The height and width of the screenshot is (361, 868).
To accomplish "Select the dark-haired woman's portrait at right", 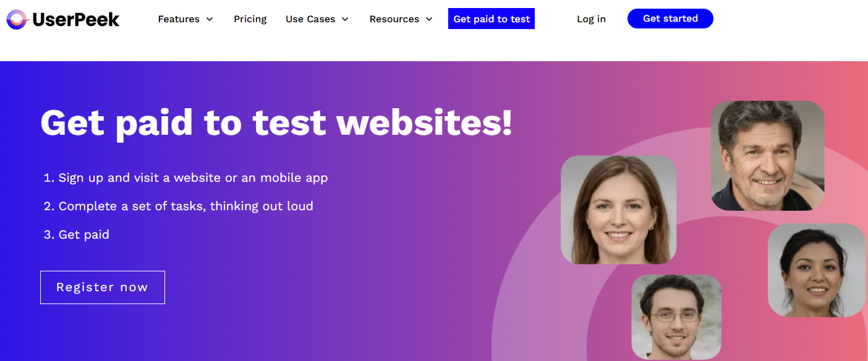I will click(817, 271).
